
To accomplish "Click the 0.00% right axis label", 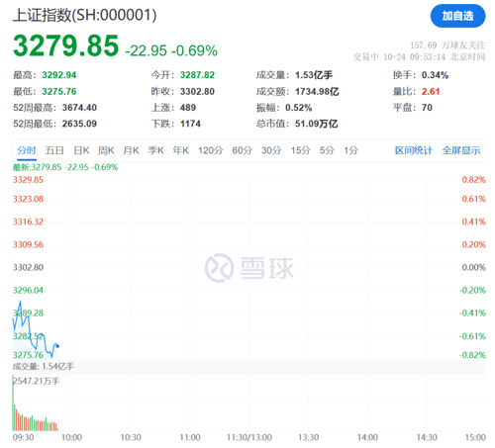I will click(474, 267).
